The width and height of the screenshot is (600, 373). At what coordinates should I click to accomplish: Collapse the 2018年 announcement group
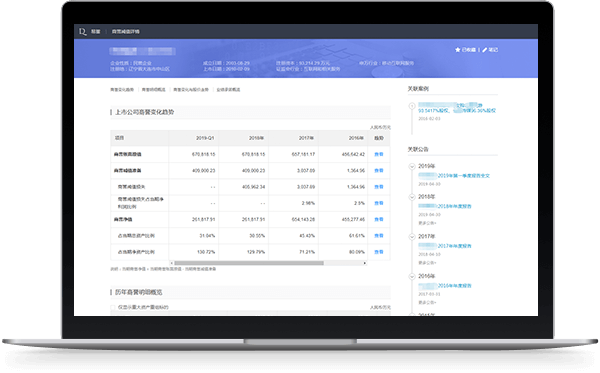412,197
